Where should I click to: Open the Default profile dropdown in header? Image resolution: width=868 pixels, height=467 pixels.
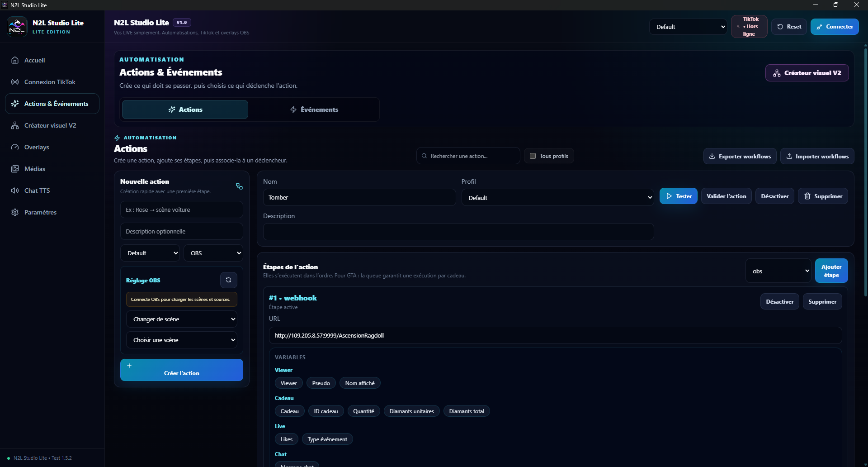pos(688,27)
